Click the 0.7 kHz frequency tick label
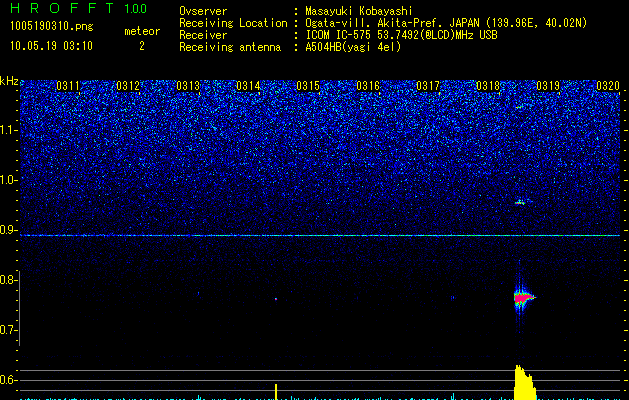Screen dimensions: 629x400 tap(9, 330)
